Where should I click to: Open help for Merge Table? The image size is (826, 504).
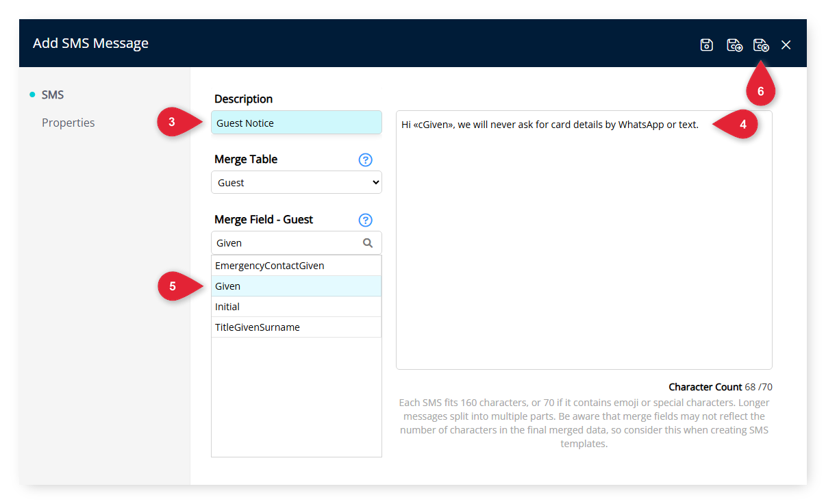(366, 160)
